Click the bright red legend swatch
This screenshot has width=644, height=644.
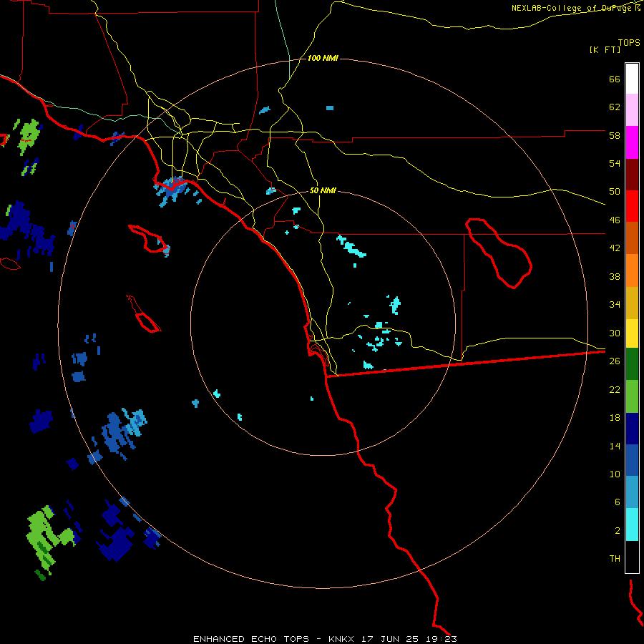pos(632,206)
